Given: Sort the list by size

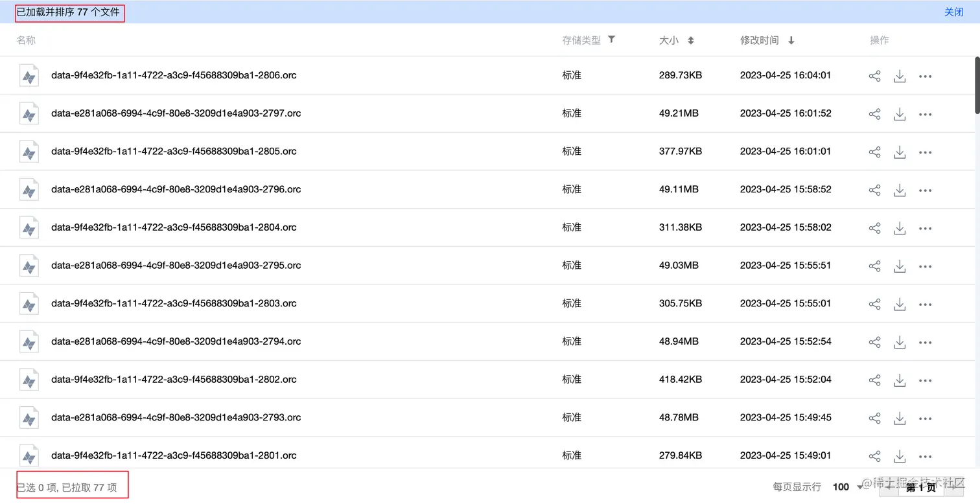Looking at the screenshot, I should [x=691, y=40].
